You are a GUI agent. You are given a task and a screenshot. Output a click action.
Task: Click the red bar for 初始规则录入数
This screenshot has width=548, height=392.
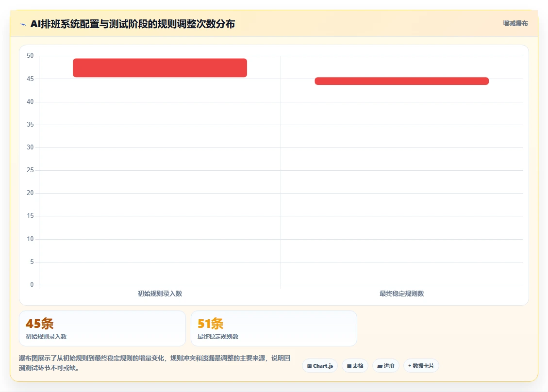click(x=160, y=68)
